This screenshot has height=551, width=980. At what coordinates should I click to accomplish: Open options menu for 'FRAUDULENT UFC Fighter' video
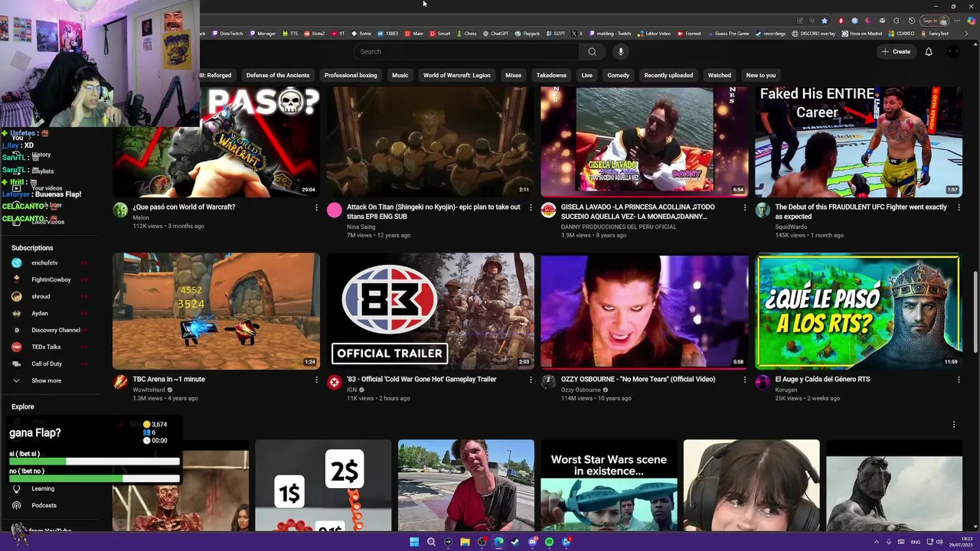pyautogui.click(x=959, y=207)
